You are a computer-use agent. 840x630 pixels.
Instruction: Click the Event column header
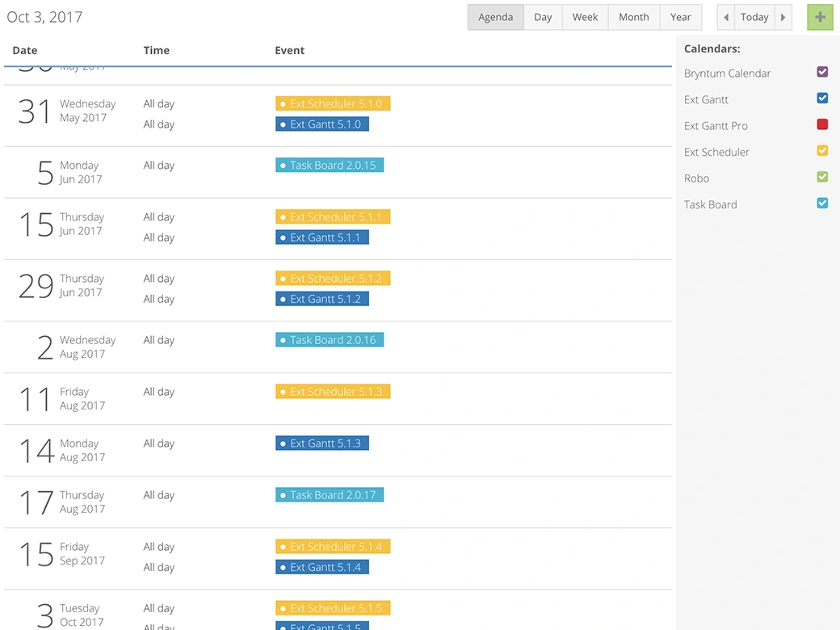point(289,50)
